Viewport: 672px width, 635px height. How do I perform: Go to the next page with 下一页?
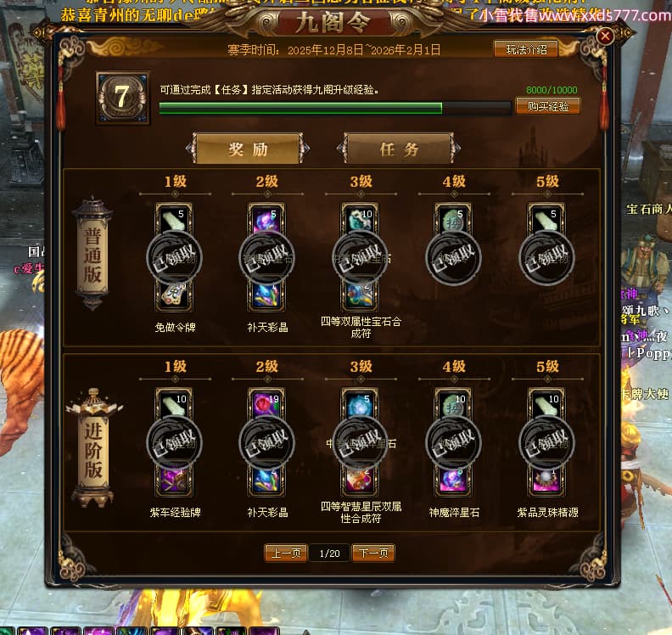tap(372, 554)
